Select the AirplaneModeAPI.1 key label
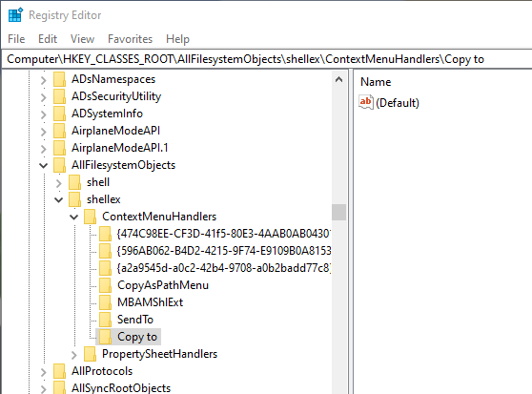The height and width of the screenshot is (394, 532). [x=119, y=148]
